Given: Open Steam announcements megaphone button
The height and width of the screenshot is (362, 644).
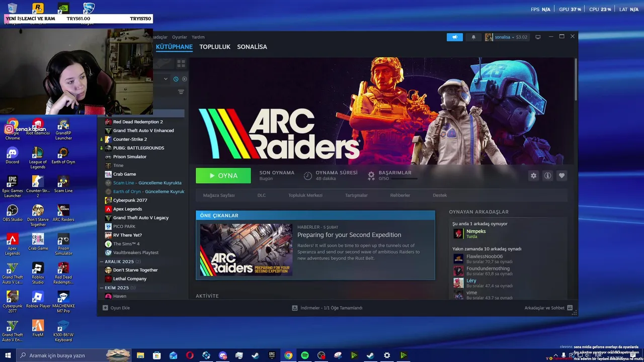Looking at the screenshot, I should click(454, 37).
